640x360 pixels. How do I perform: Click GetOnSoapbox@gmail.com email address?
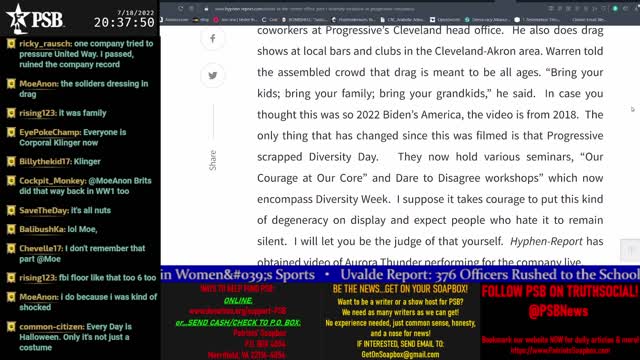(x=400, y=354)
